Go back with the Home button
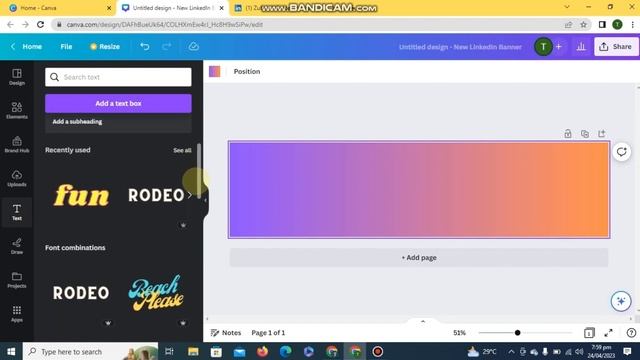This screenshot has width=640, height=360. (27, 47)
